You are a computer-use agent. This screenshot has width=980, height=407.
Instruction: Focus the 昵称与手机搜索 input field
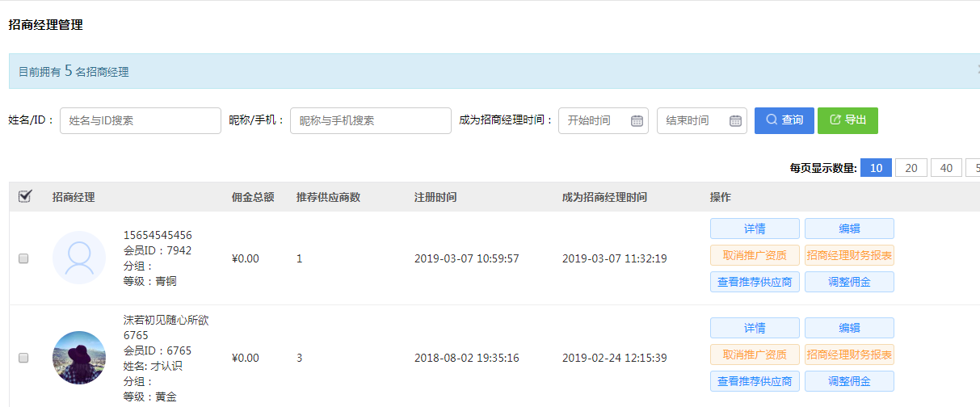coord(370,120)
